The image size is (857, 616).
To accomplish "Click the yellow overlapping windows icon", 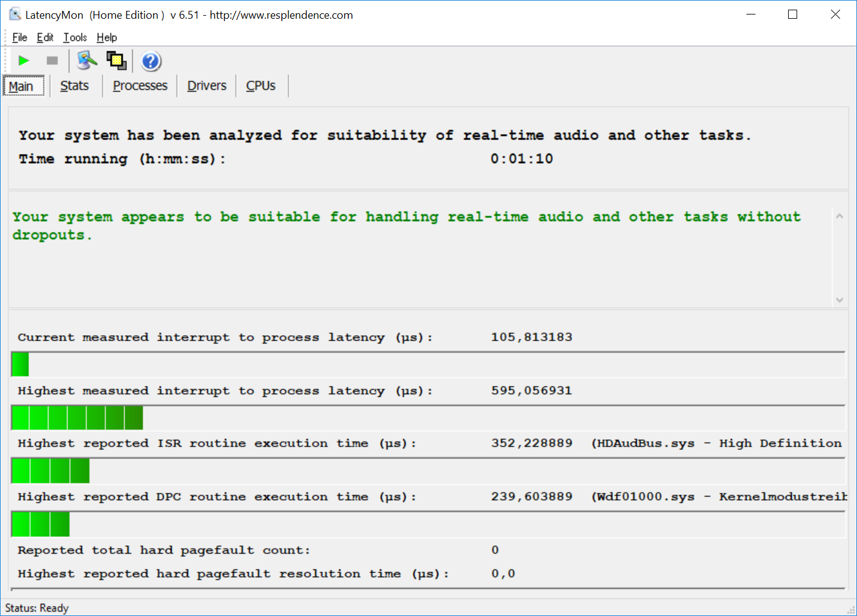I will point(116,60).
